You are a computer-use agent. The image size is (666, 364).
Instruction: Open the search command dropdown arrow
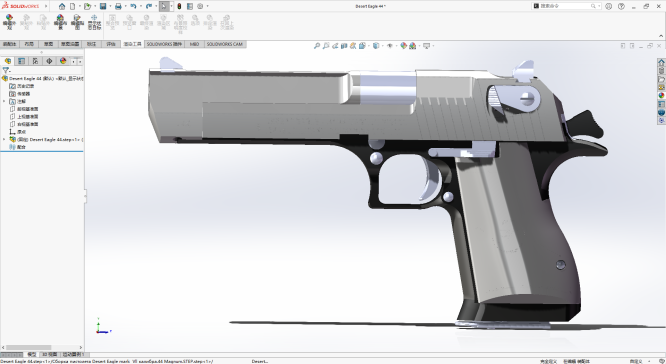pos(599,6)
